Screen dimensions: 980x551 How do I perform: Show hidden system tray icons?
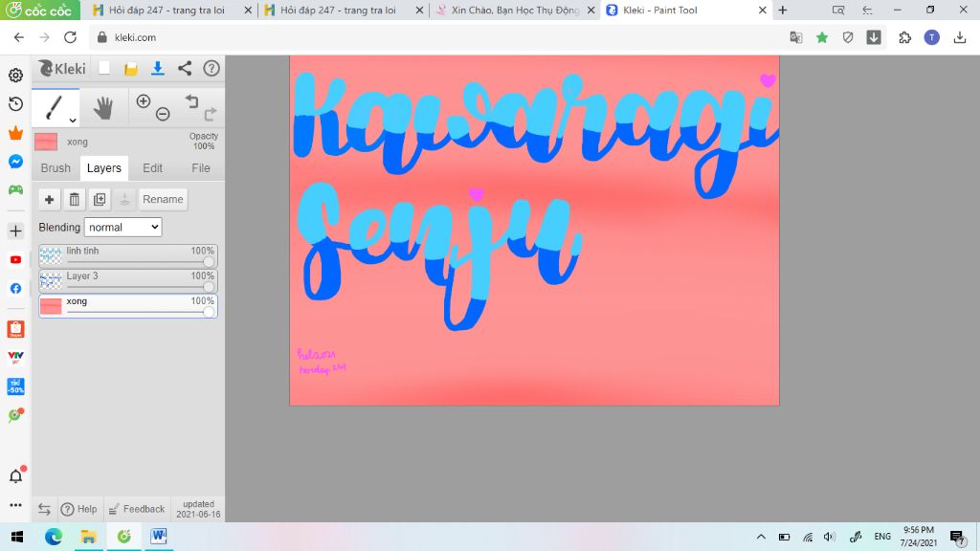tap(761, 537)
